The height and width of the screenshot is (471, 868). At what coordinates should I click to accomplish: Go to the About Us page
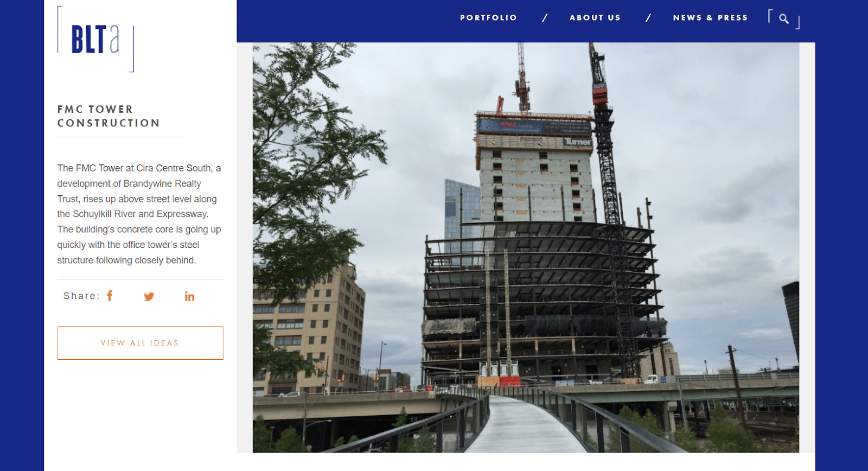click(595, 18)
